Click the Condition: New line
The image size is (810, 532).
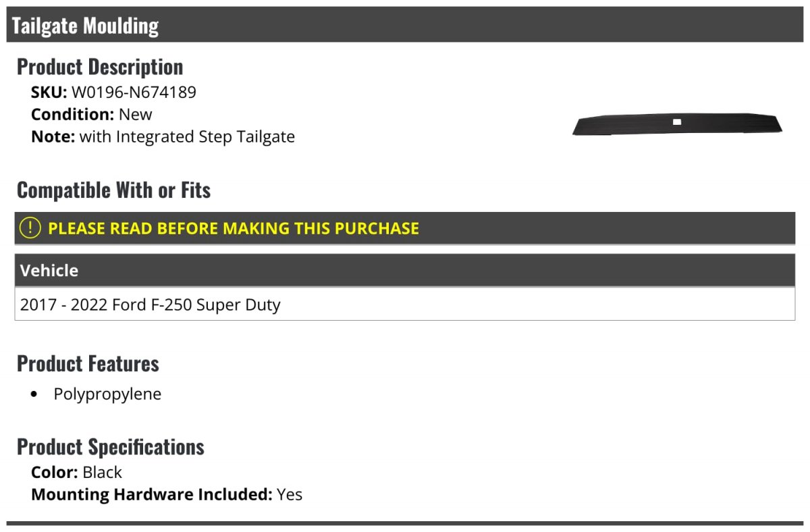(92, 115)
